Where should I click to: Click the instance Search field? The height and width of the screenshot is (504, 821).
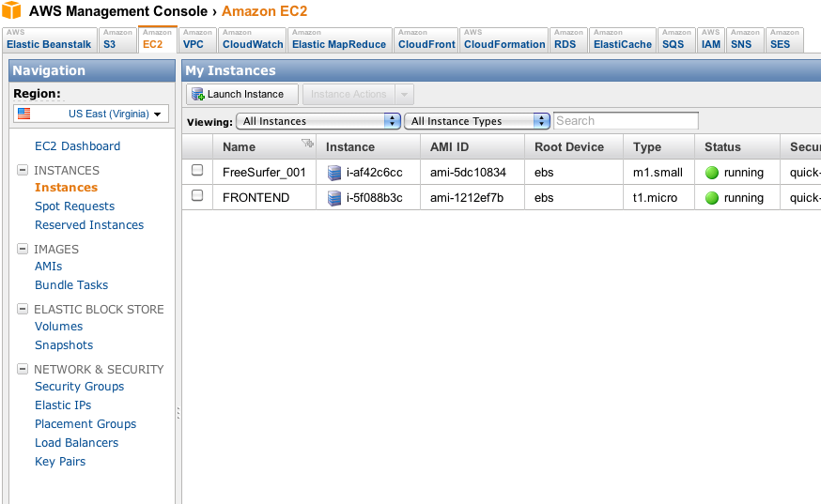[626, 121]
